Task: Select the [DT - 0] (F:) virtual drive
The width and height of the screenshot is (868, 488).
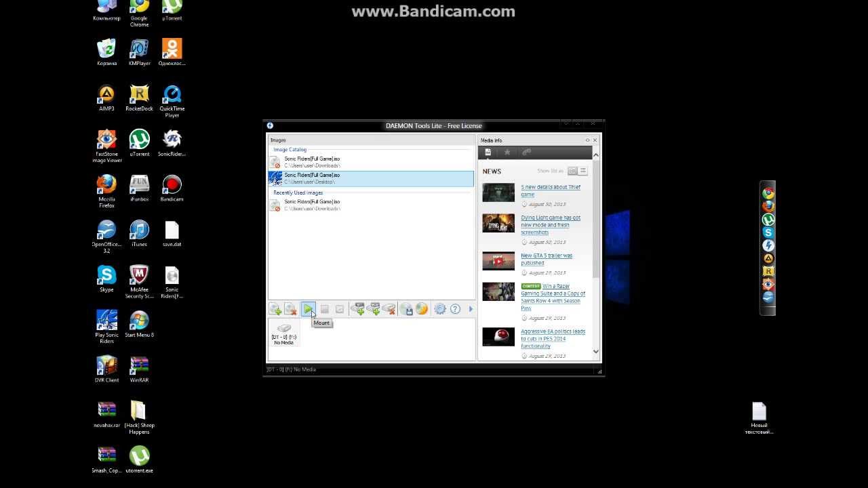Action: point(284,333)
